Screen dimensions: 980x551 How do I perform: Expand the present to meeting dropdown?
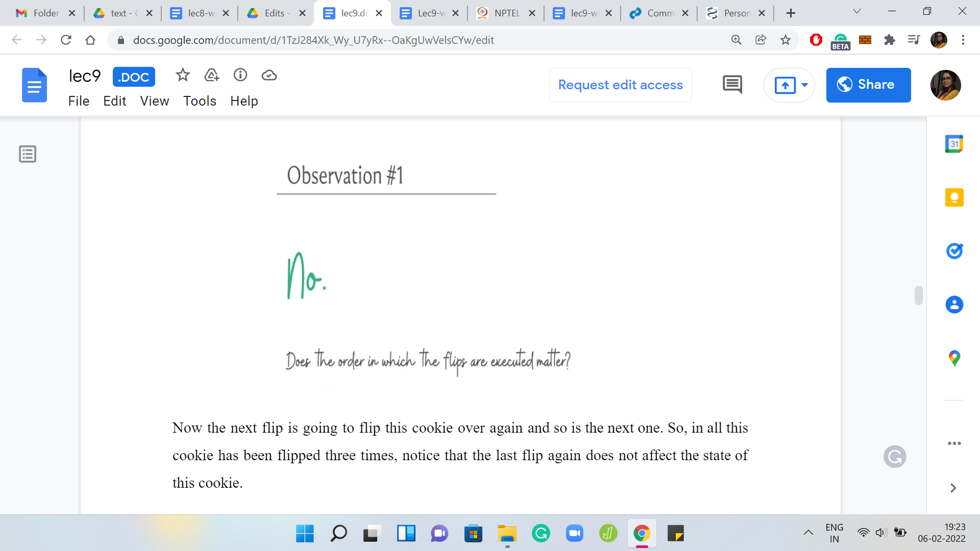804,85
